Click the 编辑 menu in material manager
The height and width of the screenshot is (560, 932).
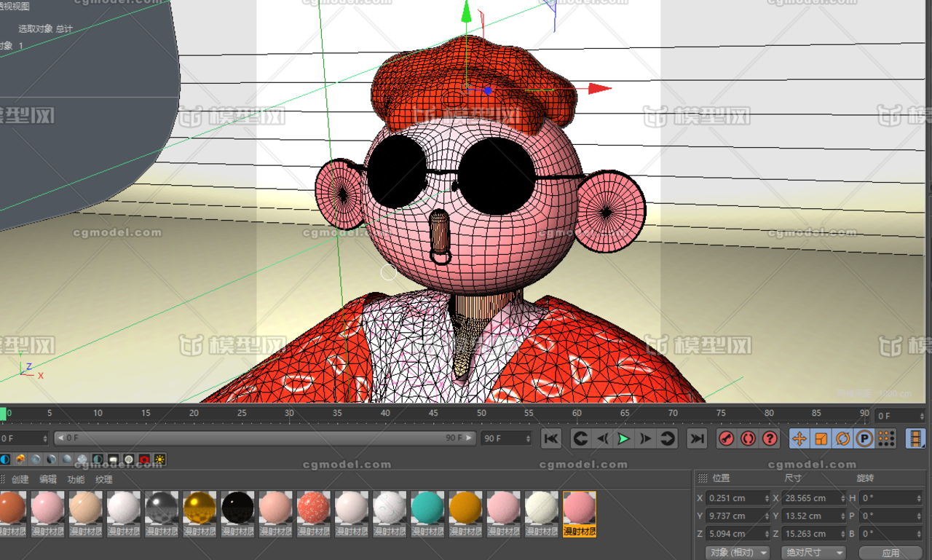(x=49, y=479)
